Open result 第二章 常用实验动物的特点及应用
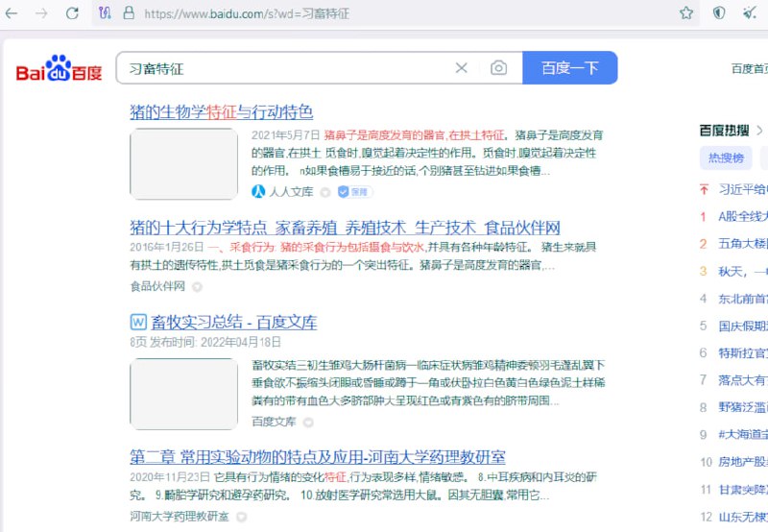The height and width of the screenshot is (532, 768). pos(318,457)
